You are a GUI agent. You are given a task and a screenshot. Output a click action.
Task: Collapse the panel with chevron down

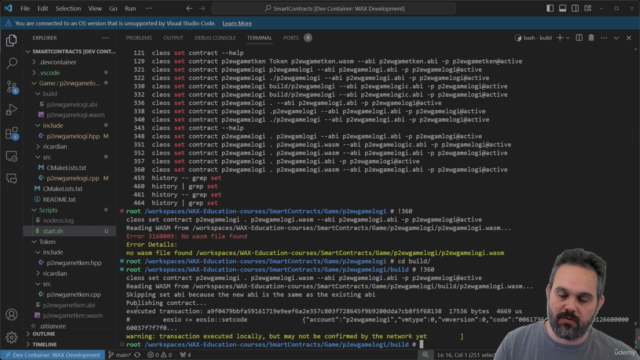(616, 38)
